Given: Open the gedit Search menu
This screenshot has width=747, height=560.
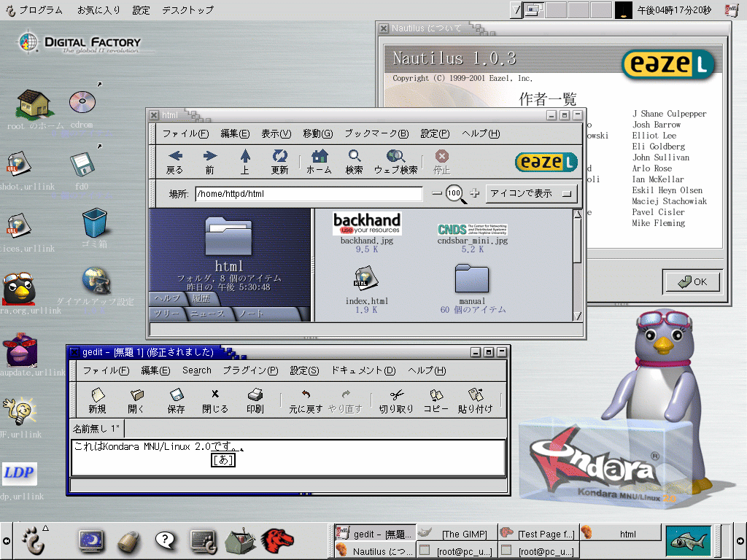Looking at the screenshot, I should pyautogui.click(x=197, y=370).
